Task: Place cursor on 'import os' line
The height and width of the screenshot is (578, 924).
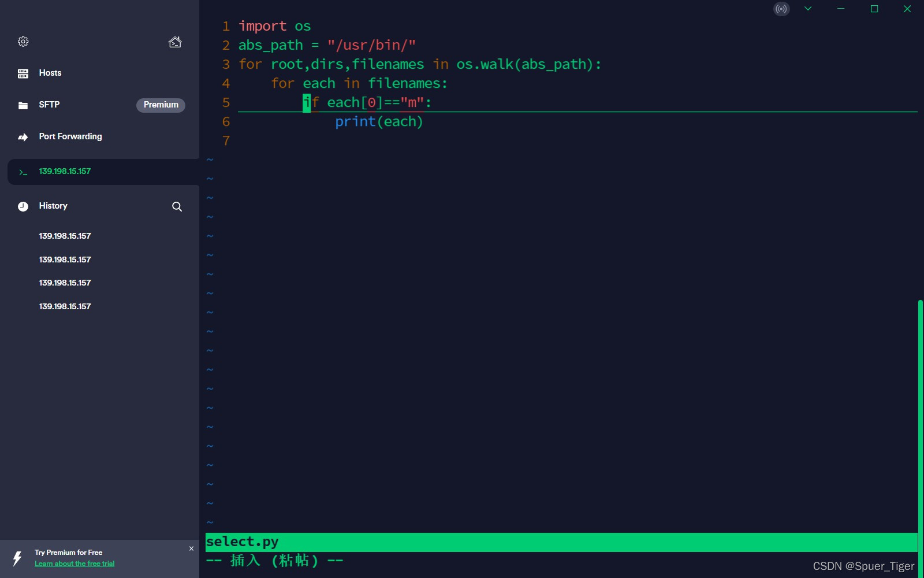Action: click(x=275, y=26)
